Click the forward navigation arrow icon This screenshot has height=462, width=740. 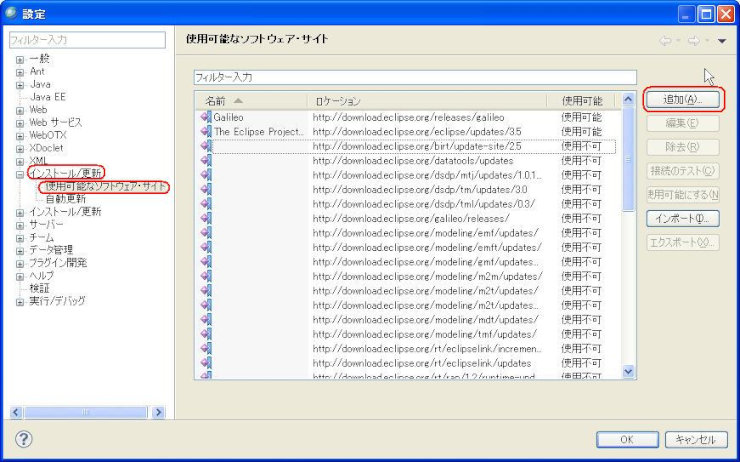click(693, 40)
